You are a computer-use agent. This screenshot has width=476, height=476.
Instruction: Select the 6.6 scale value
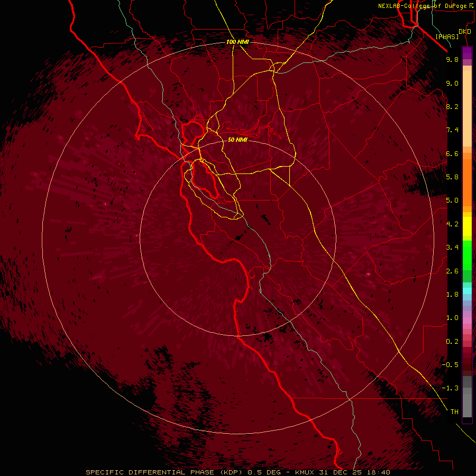click(x=452, y=153)
